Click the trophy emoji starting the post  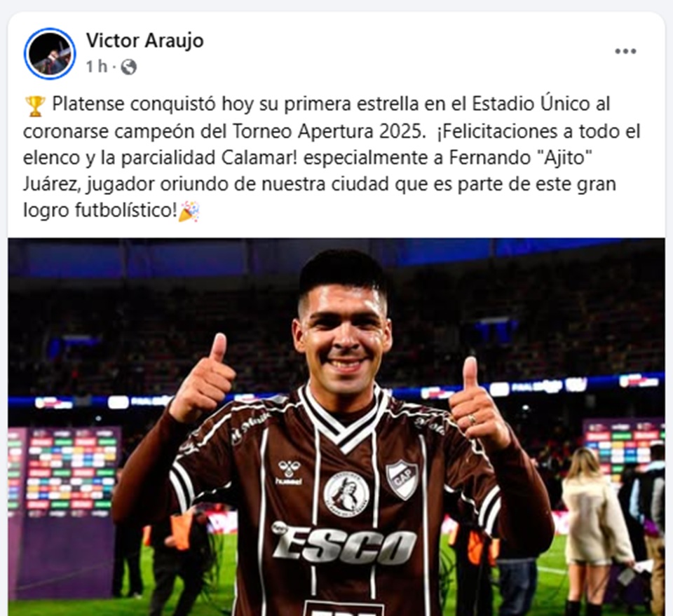point(35,106)
